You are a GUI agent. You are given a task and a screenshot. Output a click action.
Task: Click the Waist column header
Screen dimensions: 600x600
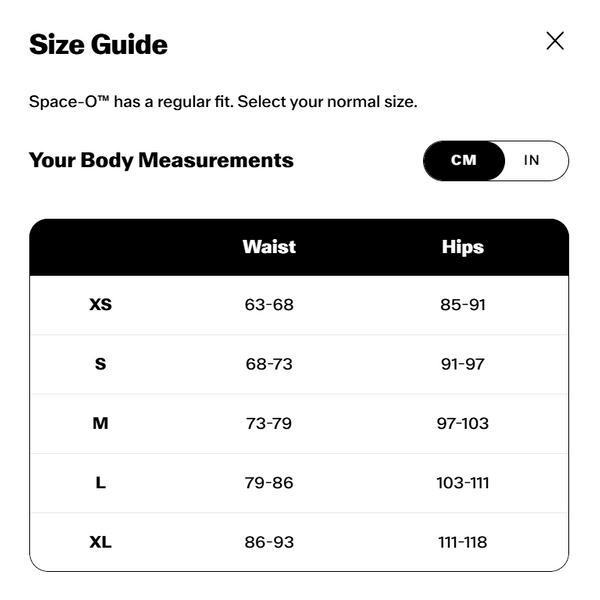269,247
